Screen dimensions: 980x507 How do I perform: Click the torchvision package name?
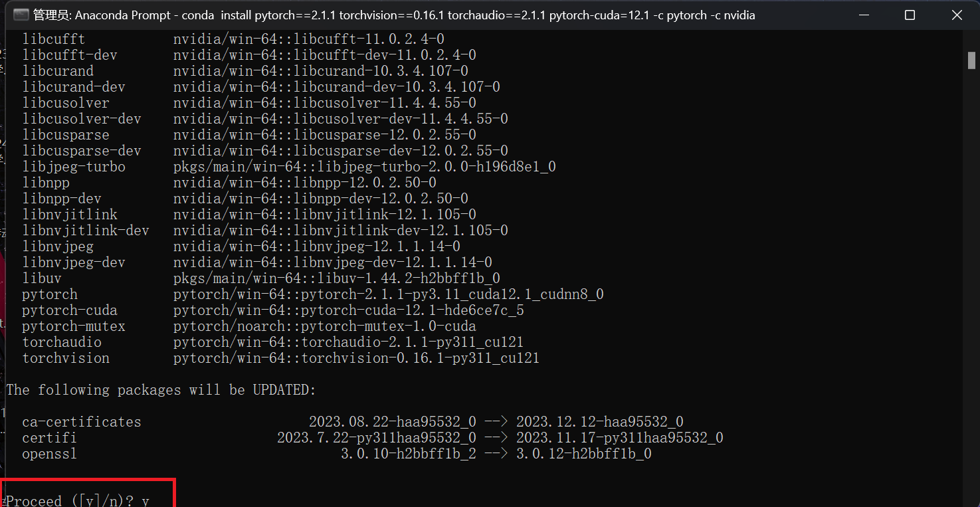[66, 358]
